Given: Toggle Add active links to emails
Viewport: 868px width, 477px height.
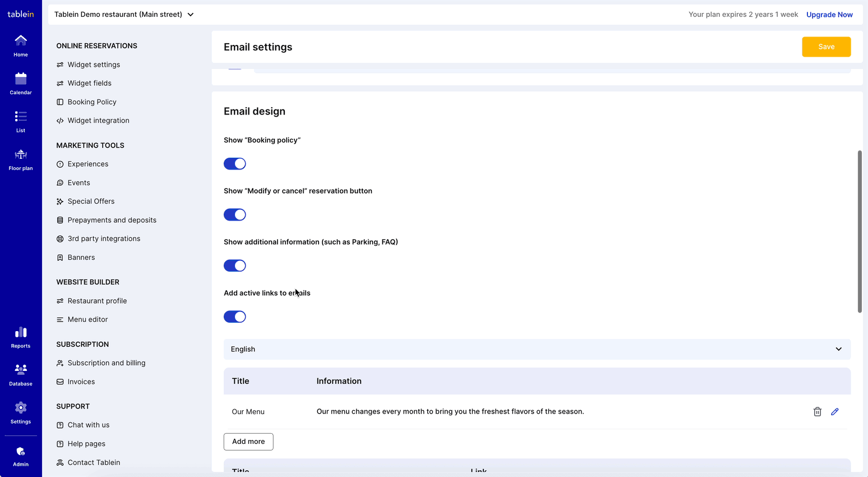Looking at the screenshot, I should 235,317.
